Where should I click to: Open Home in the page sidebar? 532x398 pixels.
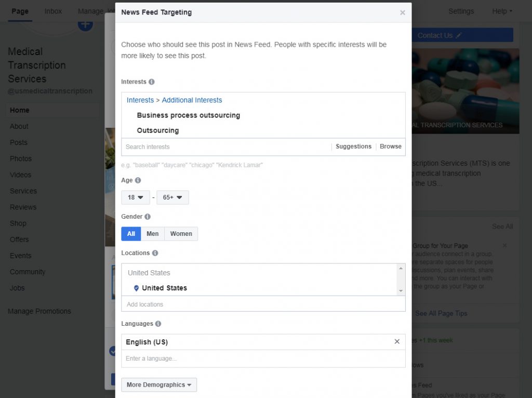click(x=52, y=110)
